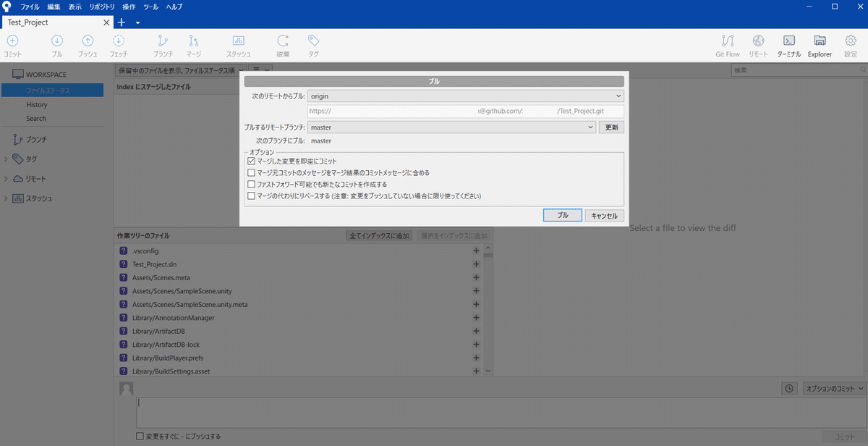The image size is (868, 446).
Task: Click the キャンセル button
Action: pos(604,215)
